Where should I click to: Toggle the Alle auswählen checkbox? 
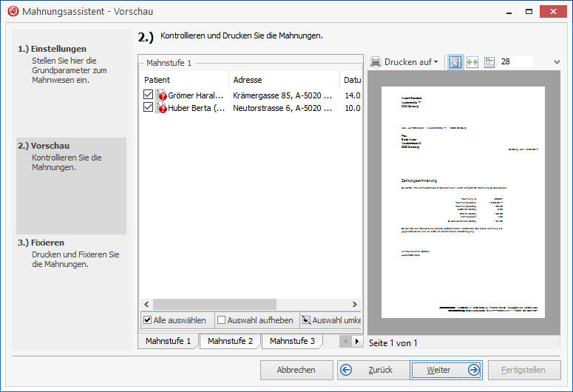click(x=147, y=320)
